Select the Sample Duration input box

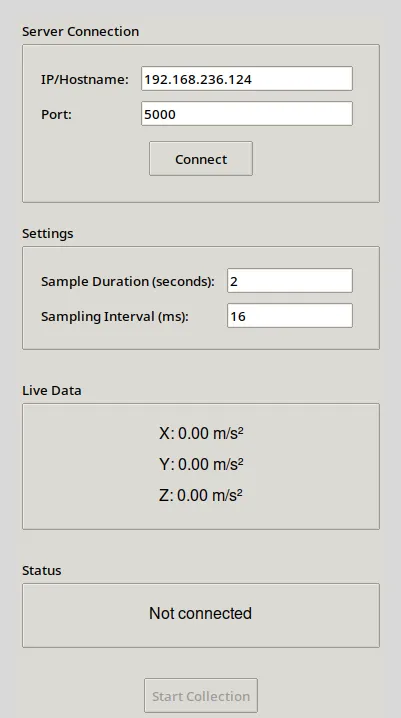(x=290, y=280)
